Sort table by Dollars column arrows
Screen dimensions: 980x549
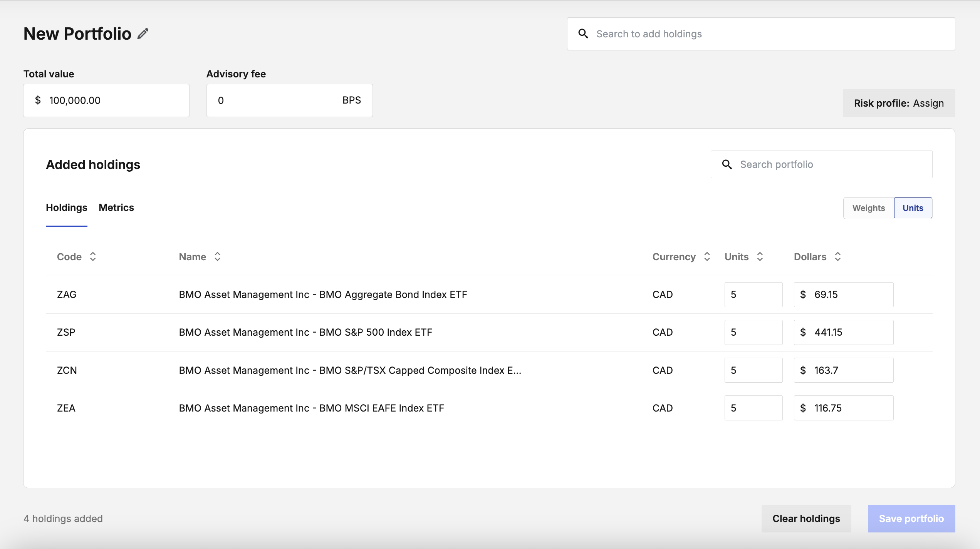(x=838, y=257)
